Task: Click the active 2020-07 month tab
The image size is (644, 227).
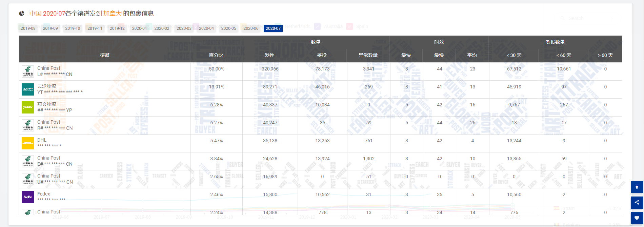Action: pyautogui.click(x=273, y=28)
